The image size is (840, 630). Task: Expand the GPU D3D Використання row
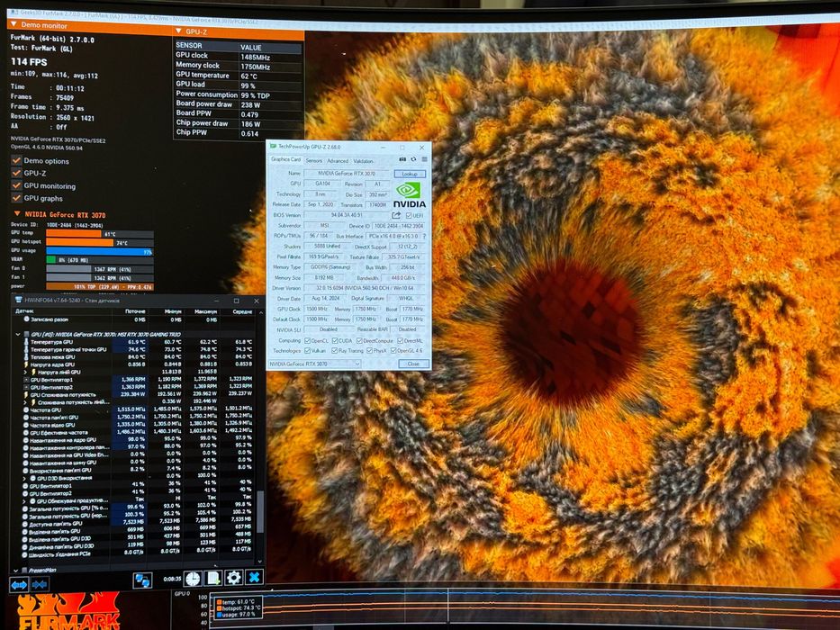24,478
